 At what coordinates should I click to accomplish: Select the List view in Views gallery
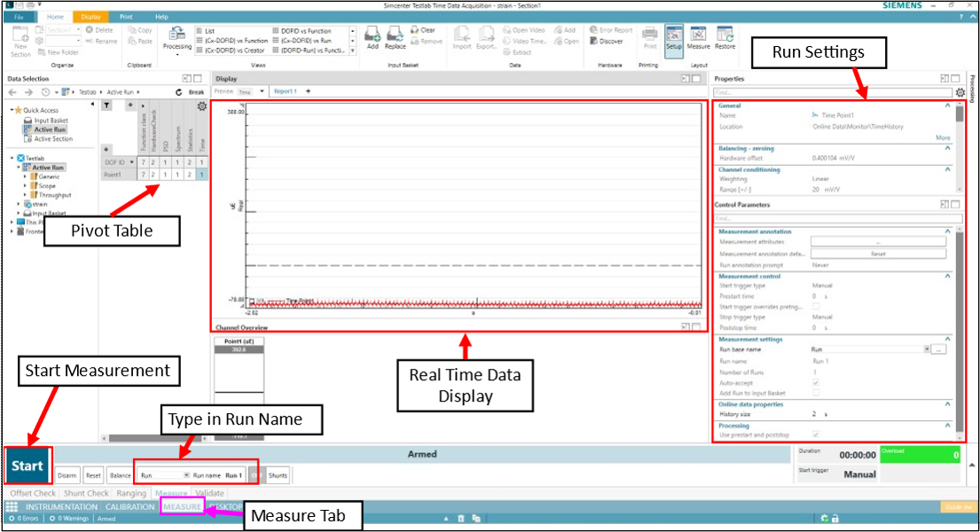coord(206,31)
